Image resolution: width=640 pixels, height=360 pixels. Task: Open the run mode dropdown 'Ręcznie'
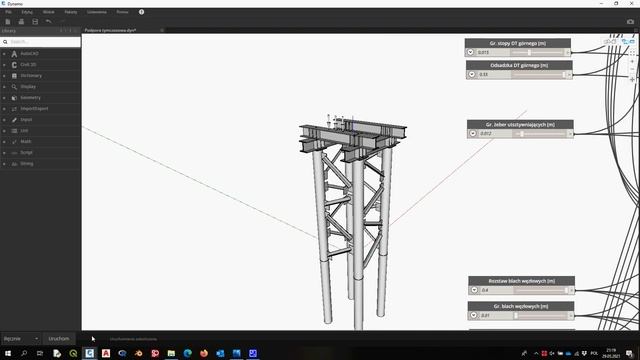21,339
